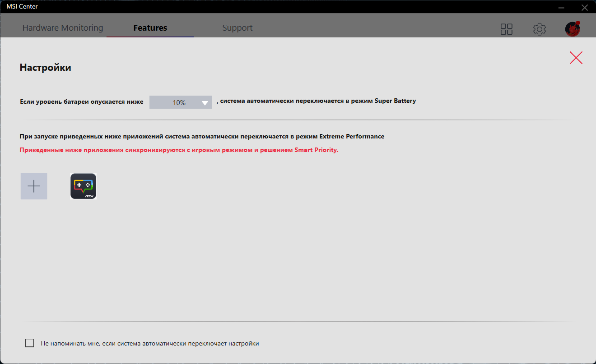
Task: Click the Super Battery mode text
Action: [x=316, y=101]
